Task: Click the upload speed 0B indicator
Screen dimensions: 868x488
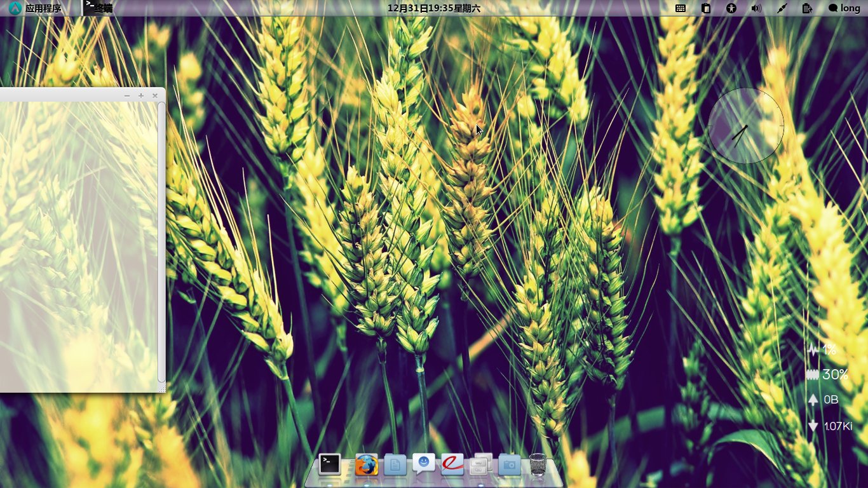Action: 824,400
